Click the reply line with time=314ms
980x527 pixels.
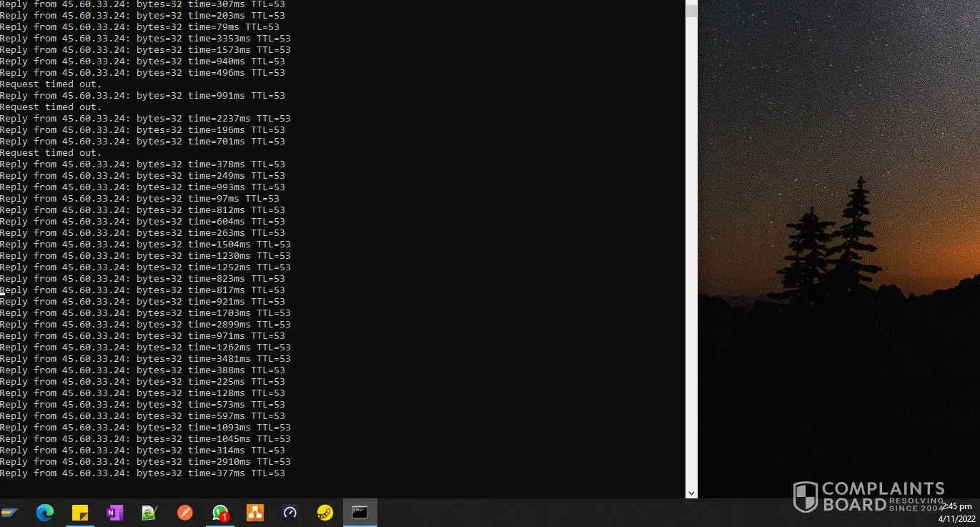point(142,450)
